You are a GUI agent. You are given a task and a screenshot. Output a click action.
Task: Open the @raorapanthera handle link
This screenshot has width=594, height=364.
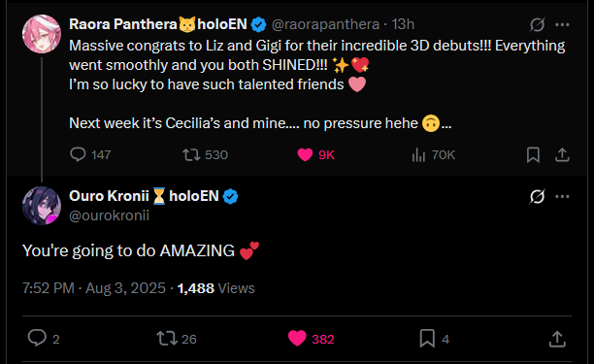pos(325,24)
